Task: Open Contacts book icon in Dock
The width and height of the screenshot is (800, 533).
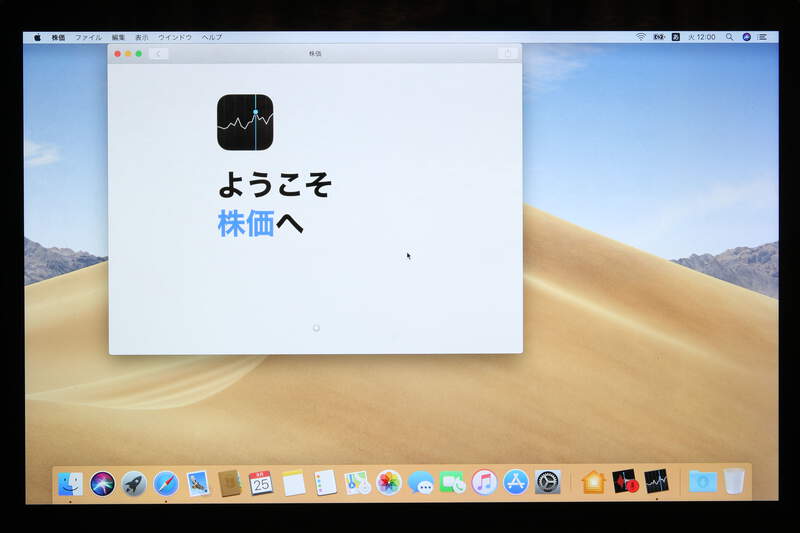Action: [230, 483]
